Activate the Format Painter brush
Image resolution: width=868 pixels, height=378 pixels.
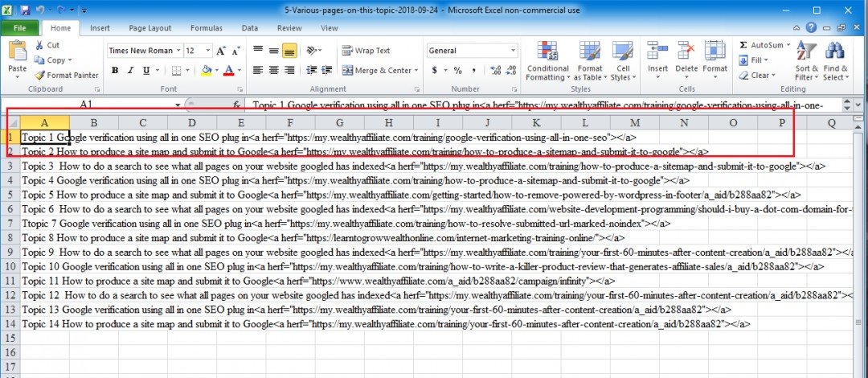(x=39, y=75)
